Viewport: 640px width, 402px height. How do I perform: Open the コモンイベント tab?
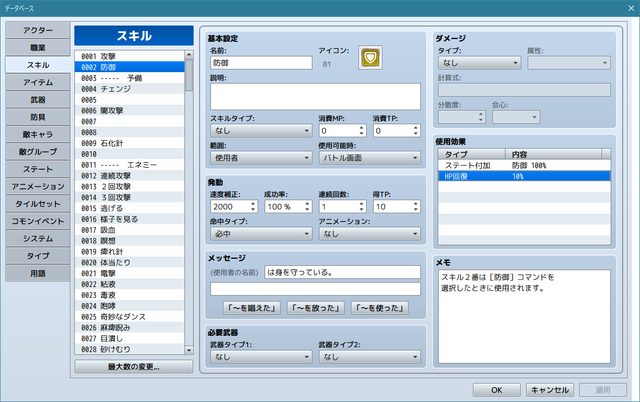[x=38, y=221]
